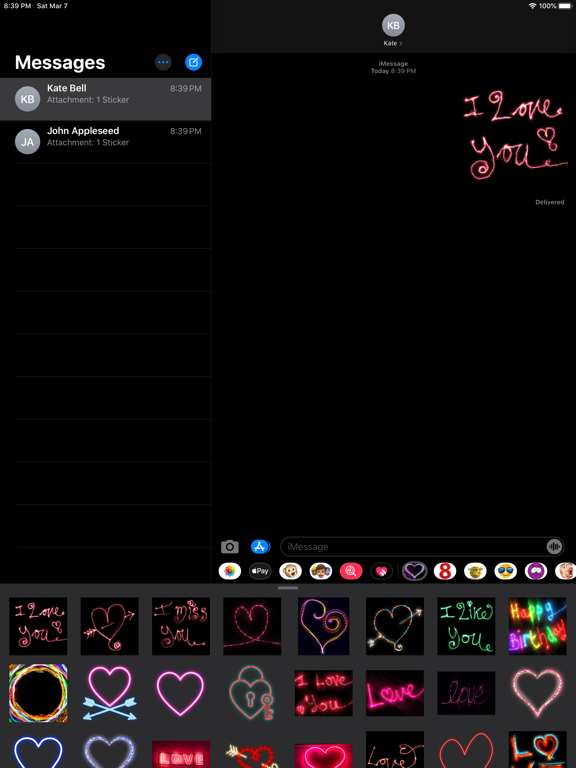The image size is (576, 768).
Task: Choose the blue neon heart sticker
Action: (38, 751)
